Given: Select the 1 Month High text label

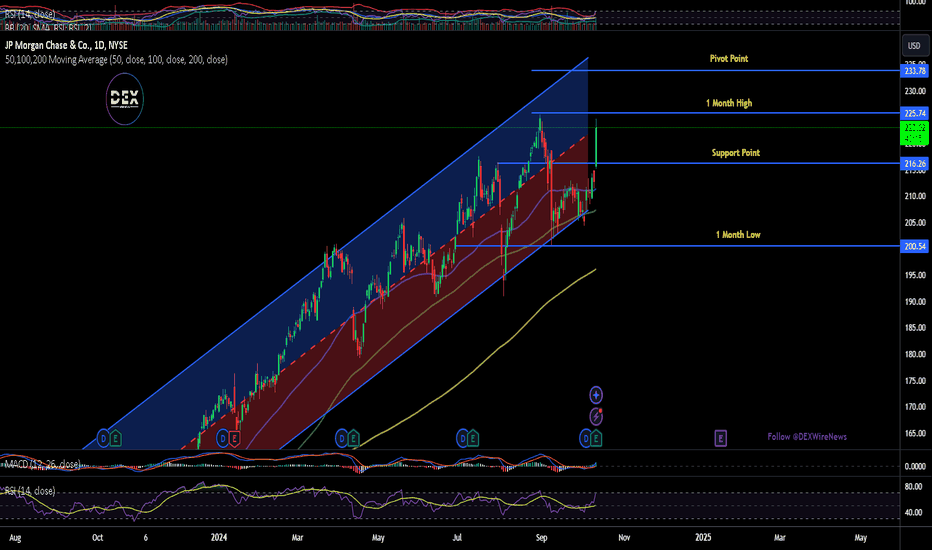Looking at the screenshot, I should pyautogui.click(x=729, y=103).
